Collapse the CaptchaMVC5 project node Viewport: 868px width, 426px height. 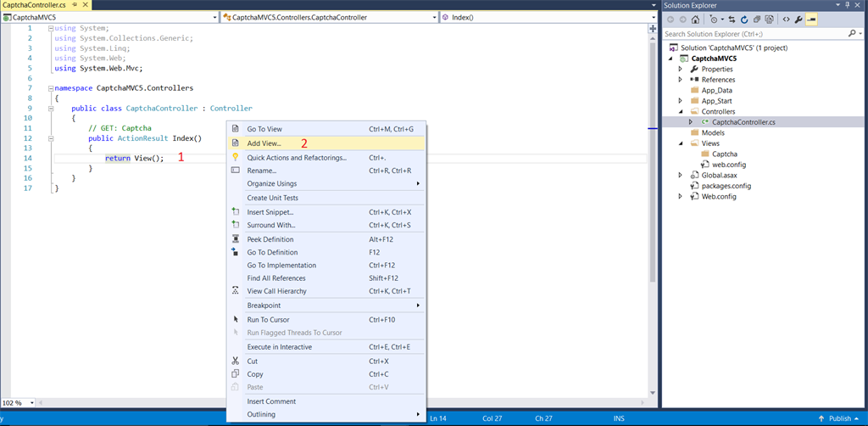[671, 59]
